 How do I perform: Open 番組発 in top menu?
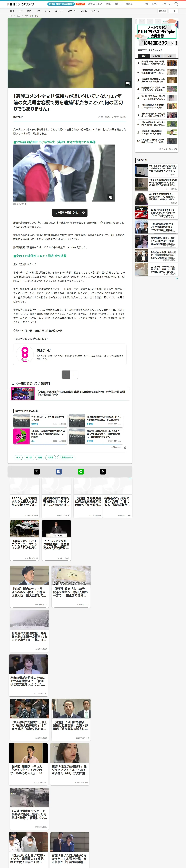tap(118, 4)
